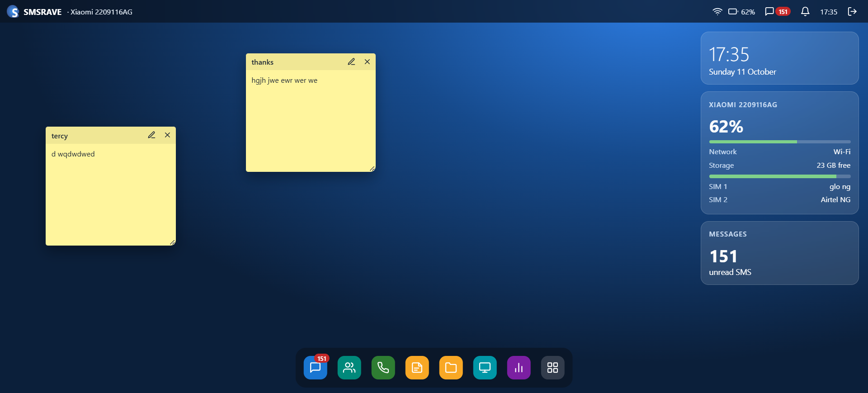This screenshot has height=393, width=868.
Task: Click the 'thanks' note title
Action: pyautogui.click(x=263, y=62)
